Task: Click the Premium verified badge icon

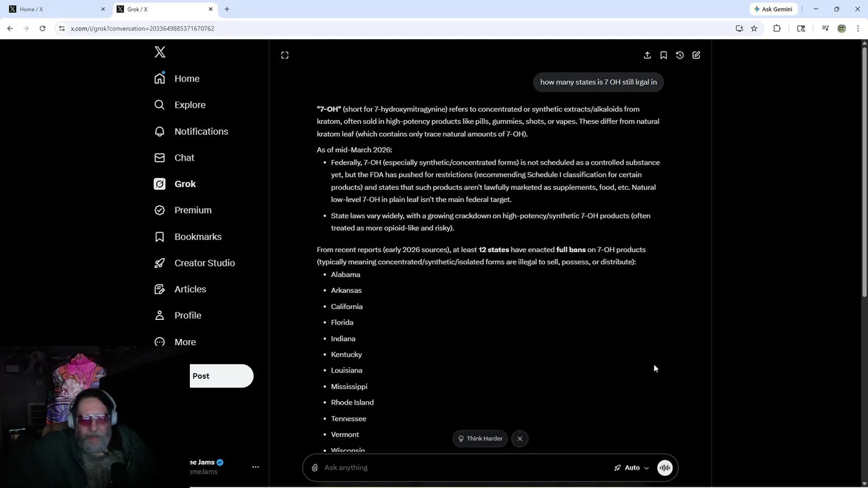Action: click(159, 210)
